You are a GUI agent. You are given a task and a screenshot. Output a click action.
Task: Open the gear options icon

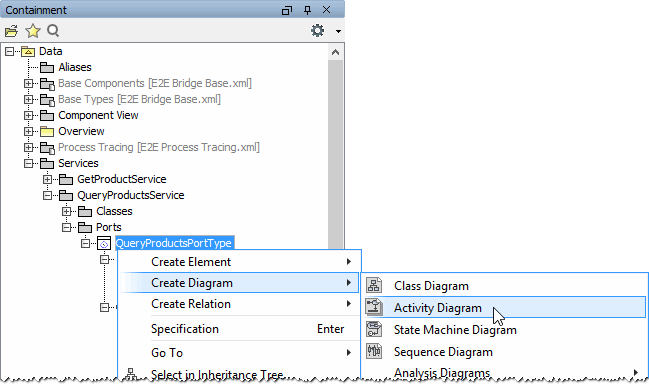[317, 31]
